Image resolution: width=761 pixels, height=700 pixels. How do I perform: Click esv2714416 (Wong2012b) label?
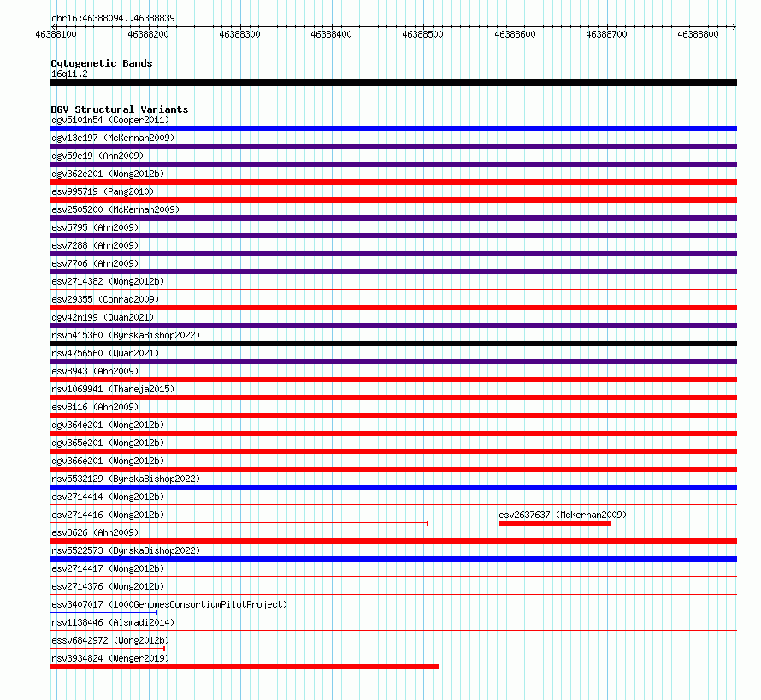point(108,515)
